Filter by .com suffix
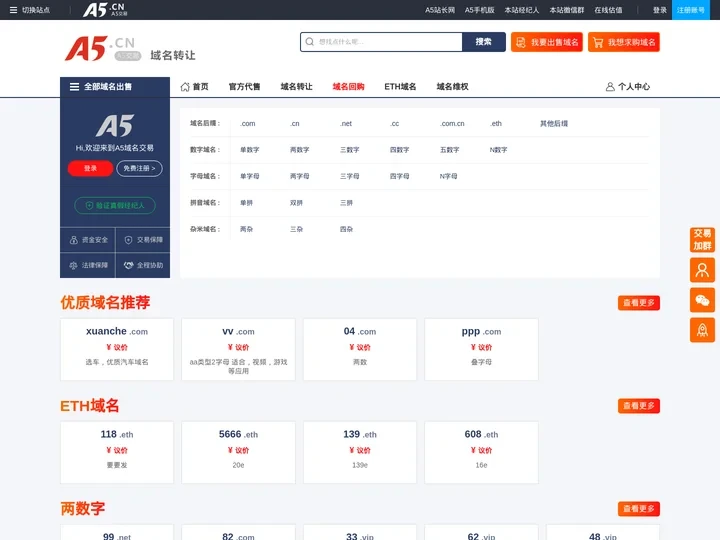720x540 pixels. point(248,124)
